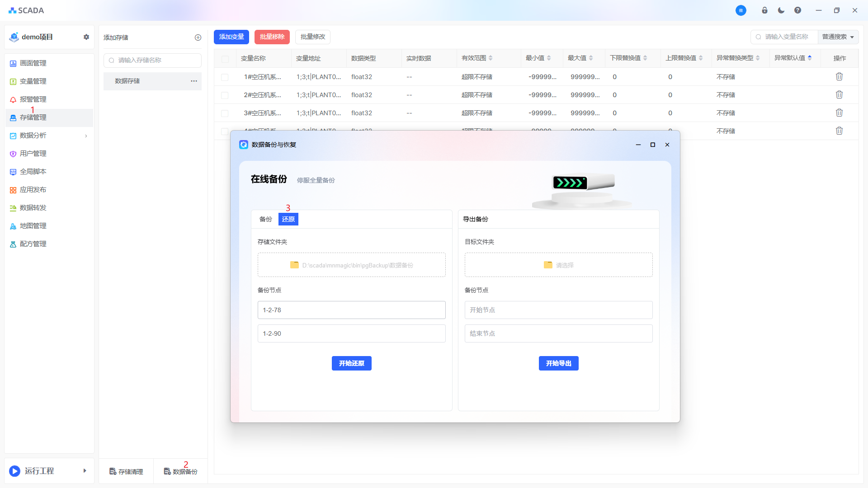Expand the 运行工程 arrow menu
Screen dimensions: 868x488
pos(85,471)
